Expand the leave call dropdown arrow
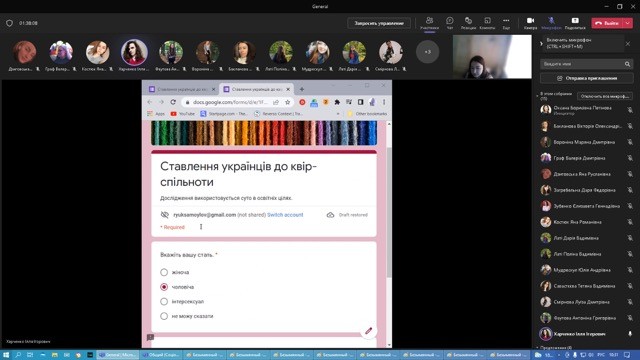Screen dimensions: 640x360 (x=628, y=23)
